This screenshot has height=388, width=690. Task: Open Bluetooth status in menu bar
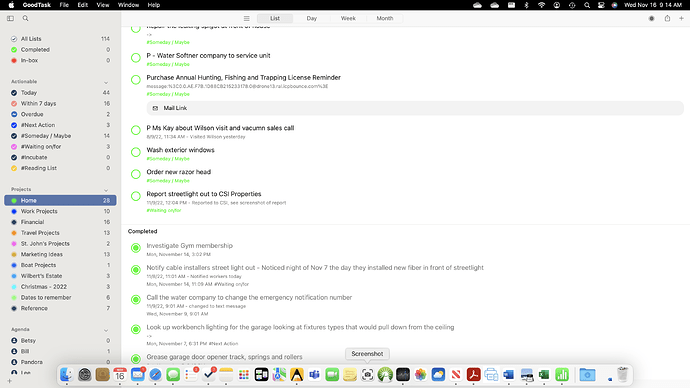coord(526,5)
